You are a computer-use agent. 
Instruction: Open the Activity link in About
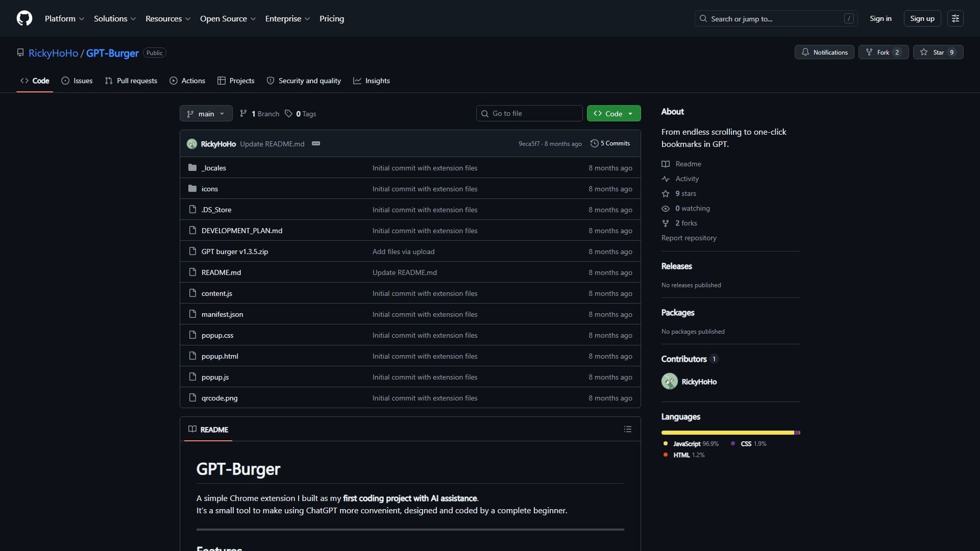(681, 179)
